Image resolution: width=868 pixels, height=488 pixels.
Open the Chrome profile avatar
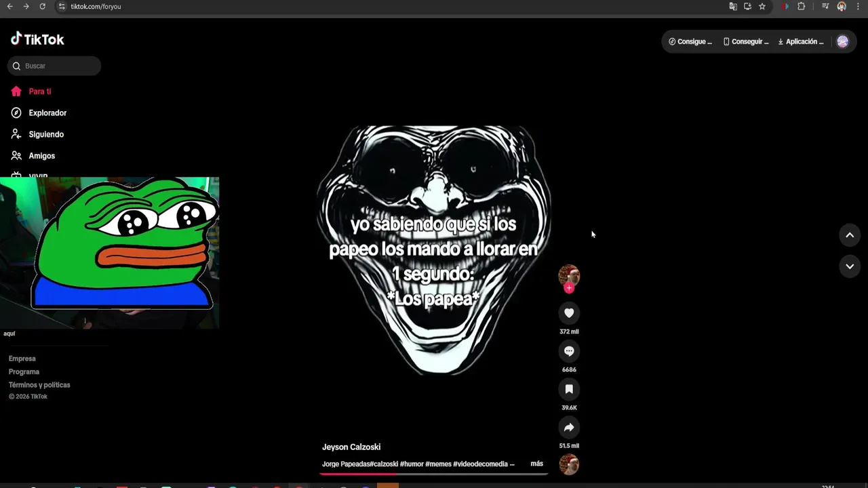pyautogui.click(x=842, y=6)
